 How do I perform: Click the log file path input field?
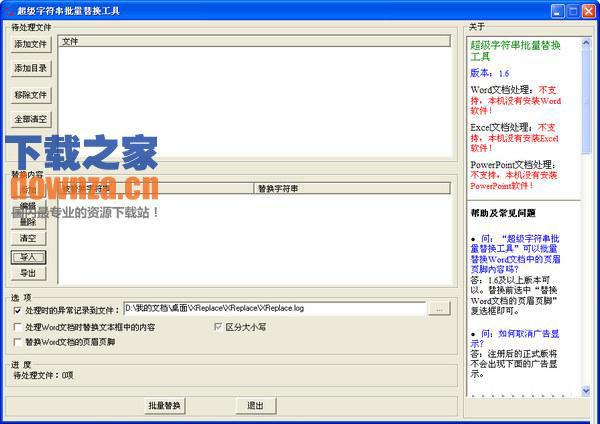tap(274, 308)
